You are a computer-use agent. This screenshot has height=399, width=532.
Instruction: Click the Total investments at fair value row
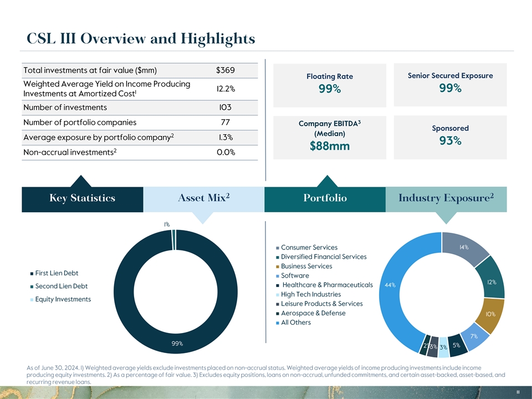click(x=140, y=70)
